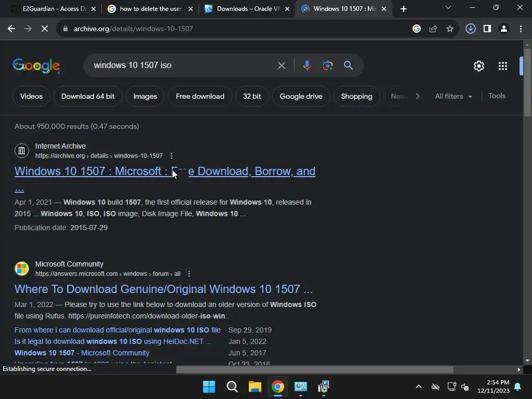532x399 pixels.
Task: Open the Google apps grid
Action: tap(503, 66)
